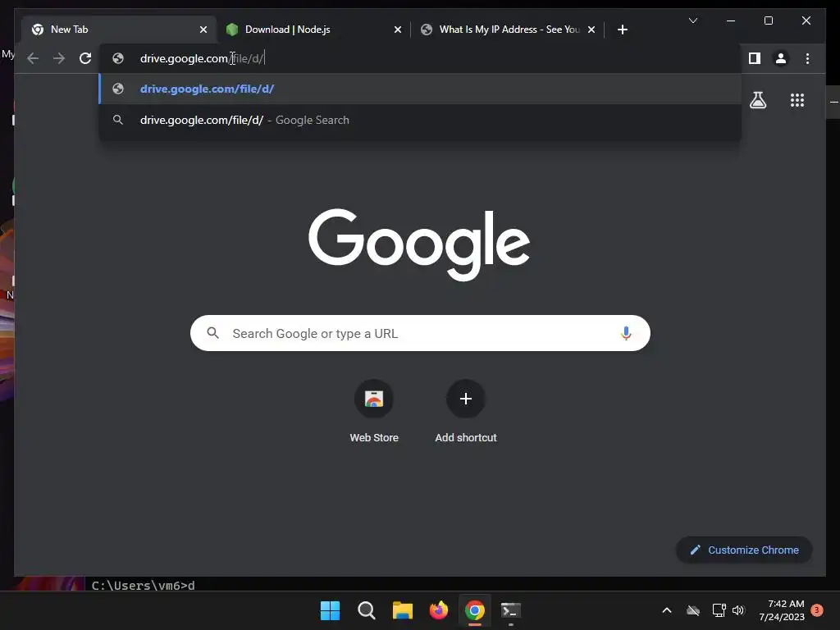Close the What Is My IP Address tab
This screenshot has width=840, height=630.
click(591, 30)
